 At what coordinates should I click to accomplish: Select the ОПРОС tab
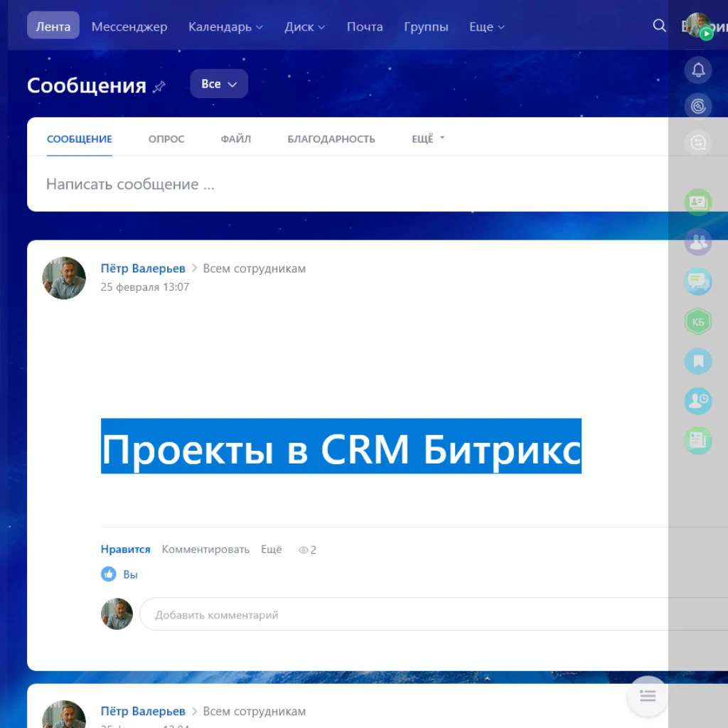[166, 139]
